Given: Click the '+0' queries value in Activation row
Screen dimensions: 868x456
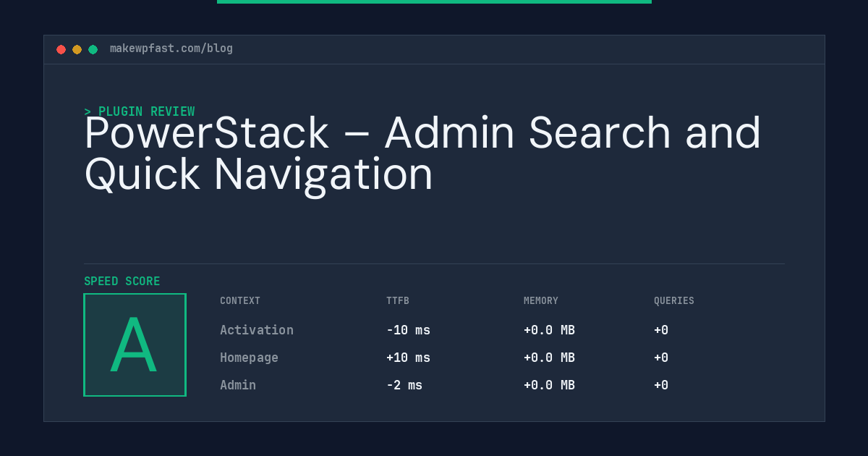Looking at the screenshot, I should click(661, 330).
